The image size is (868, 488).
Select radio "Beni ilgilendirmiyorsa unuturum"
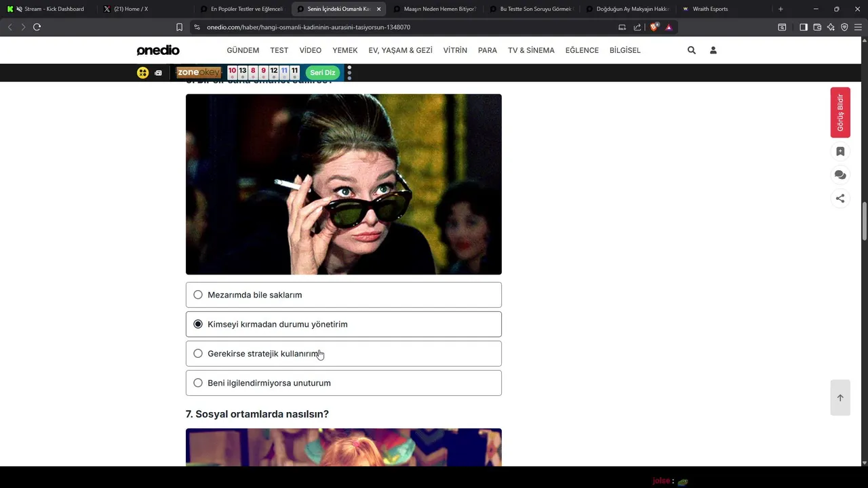[x=198, y=383]
